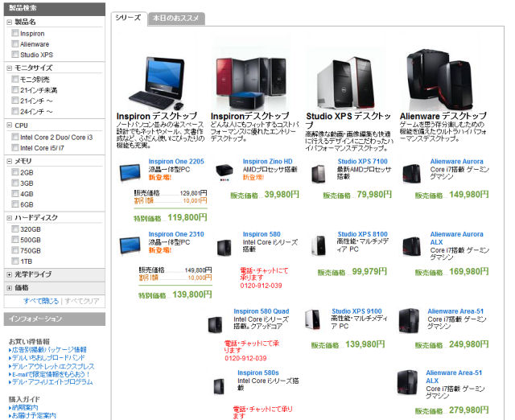Collapse the メモリ filter section
This screenshot has width=515, height=420.
pos(9,161)
